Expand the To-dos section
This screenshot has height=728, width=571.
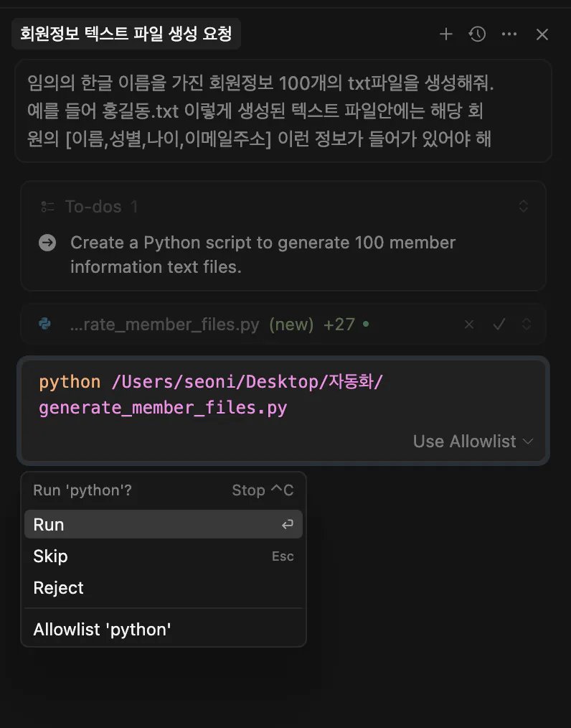pyautogui.click(x=524, y=207)
